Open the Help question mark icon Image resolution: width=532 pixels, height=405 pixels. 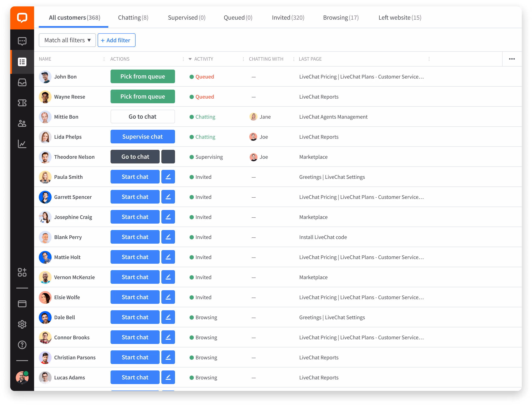click(22, 345)
